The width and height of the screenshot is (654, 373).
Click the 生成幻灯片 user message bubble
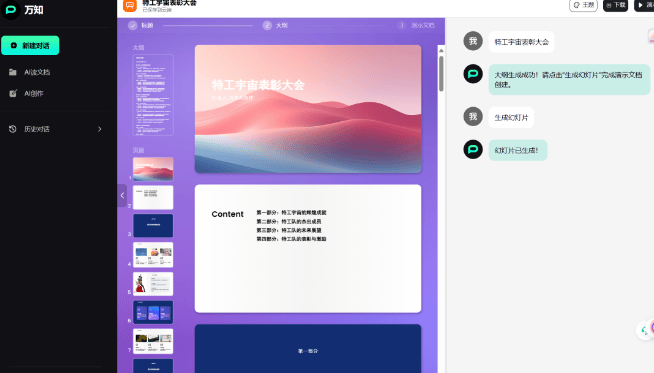point(511,118)
